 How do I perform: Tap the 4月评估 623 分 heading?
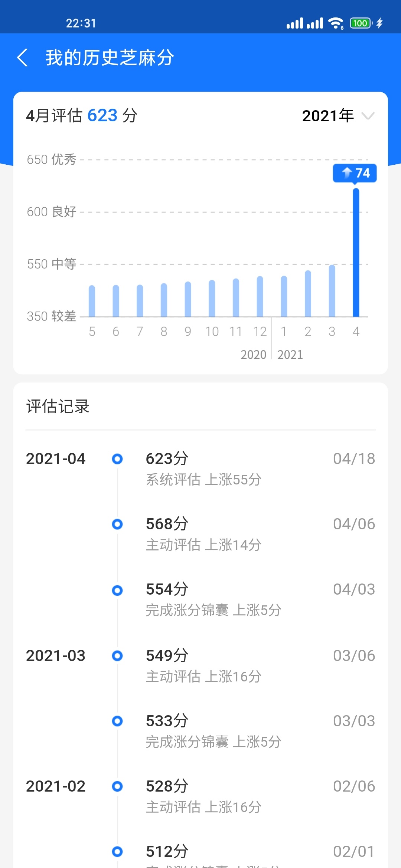pos(82,115)
